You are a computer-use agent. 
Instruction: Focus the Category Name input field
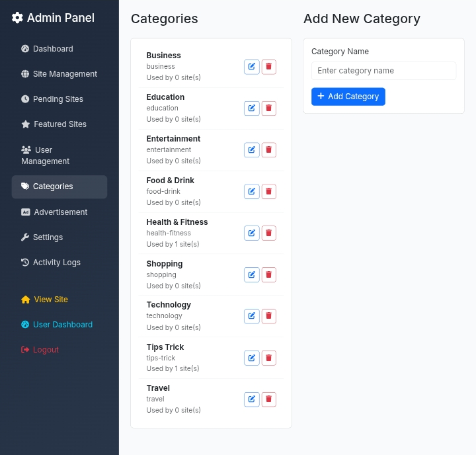coord(383,71)
